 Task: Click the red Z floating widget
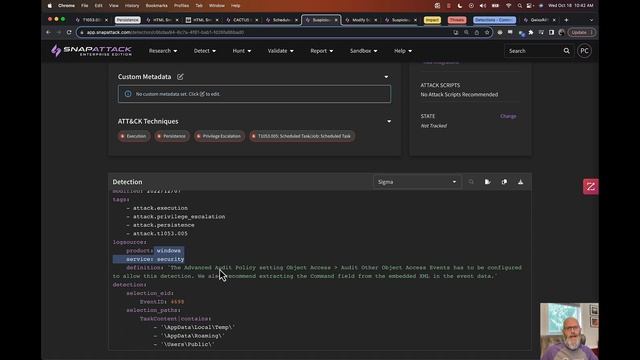[591, 187]
